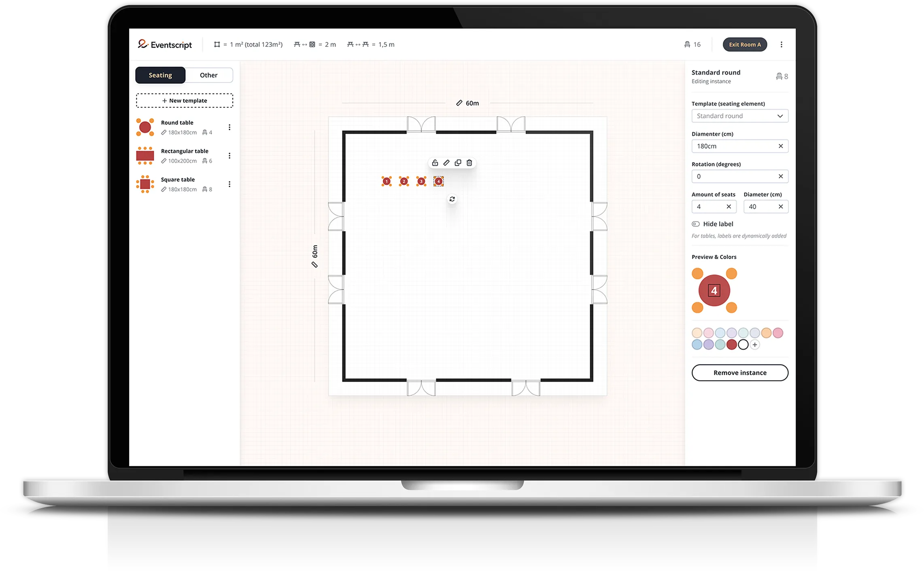Screen dimensions: 924x571
Task: Click the rotate handle below table 4
Action: [x=452, y=199]
